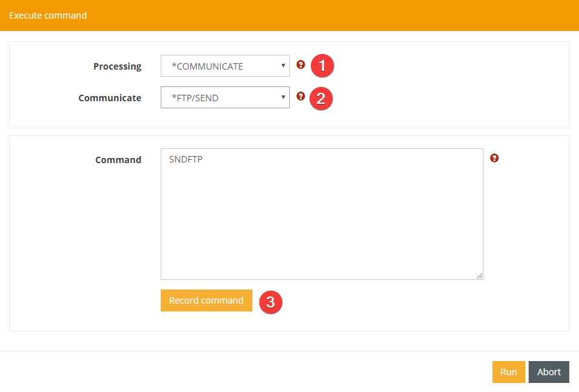This screenshot has width=579, height=392.
Task: Click the Execute command header title
Action: click(x=48, y=15)
